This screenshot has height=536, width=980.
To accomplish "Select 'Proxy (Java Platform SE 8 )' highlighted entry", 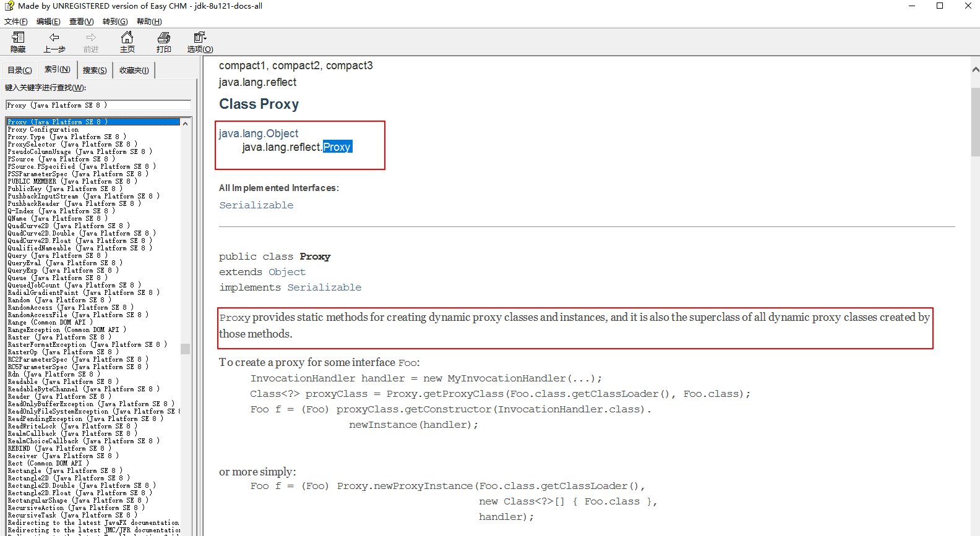I will (x=93, y=122).
